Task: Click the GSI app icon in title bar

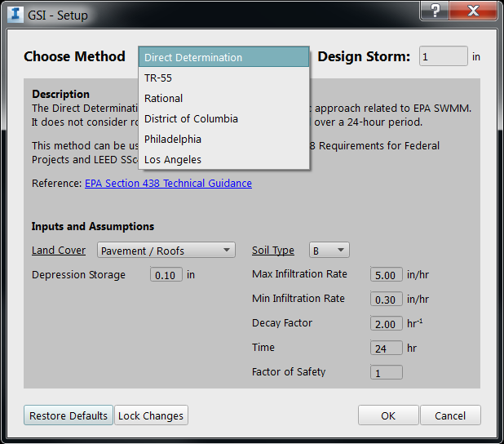Action: [x=15, y=15]
